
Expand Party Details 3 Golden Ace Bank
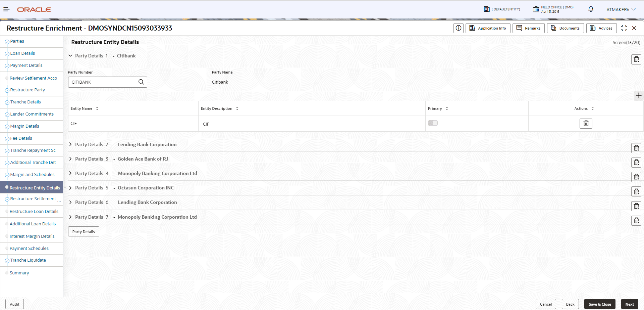(x=70, y=159)
